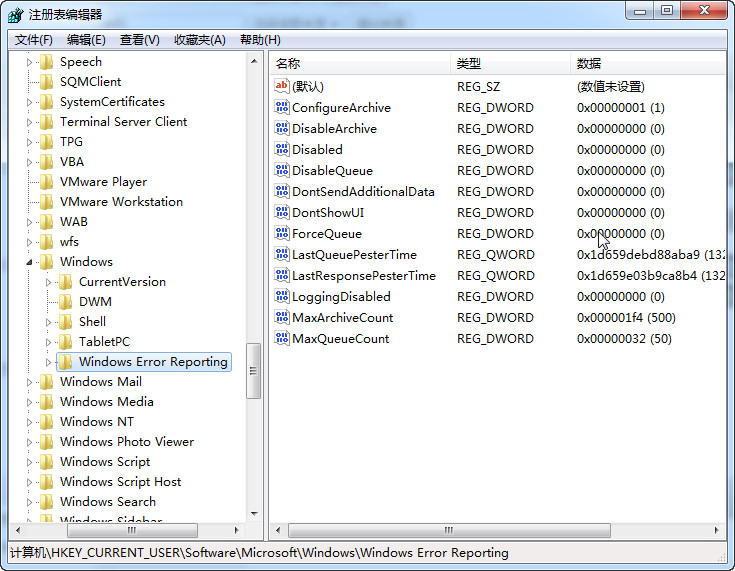Viewport: 735px width, 571px height.
Task: Expand the Shell subkey
Action: pos(48,322)
